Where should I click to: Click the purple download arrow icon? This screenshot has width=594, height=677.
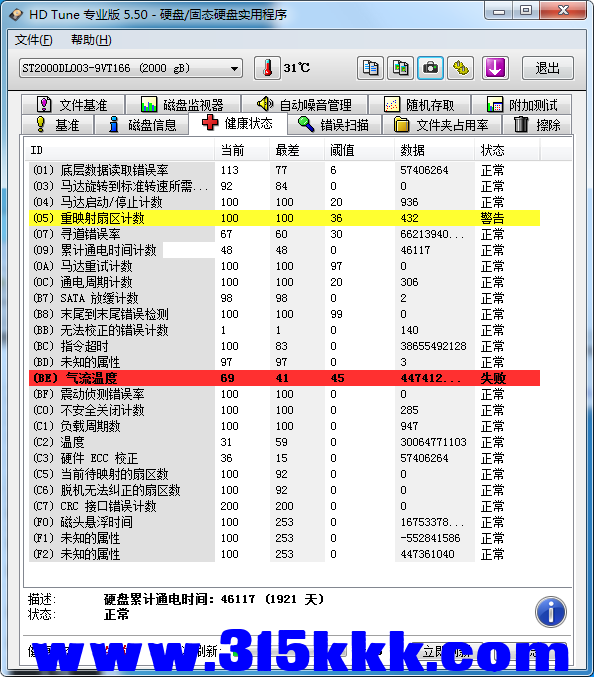pos(495,68)
